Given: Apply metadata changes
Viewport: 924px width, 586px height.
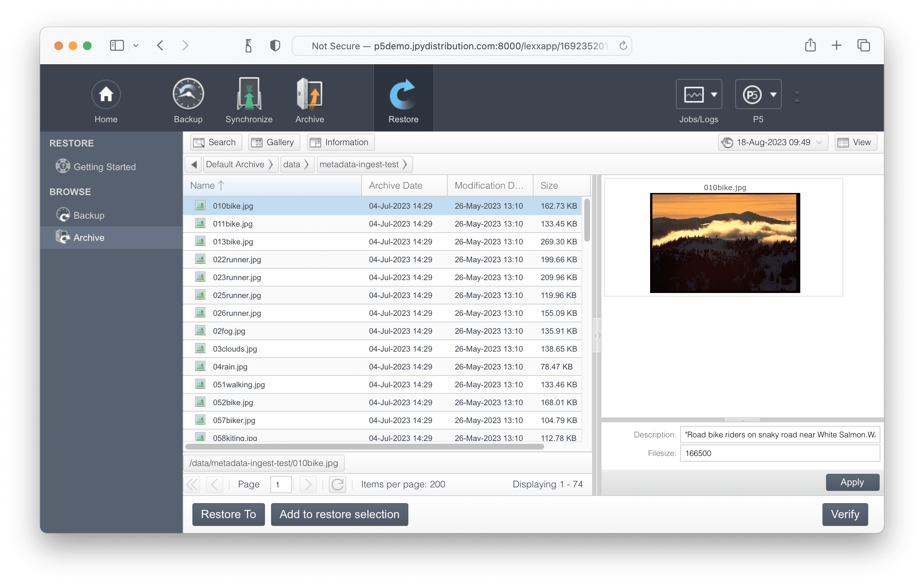Looking at the screenshot, I should click(852, 482).
